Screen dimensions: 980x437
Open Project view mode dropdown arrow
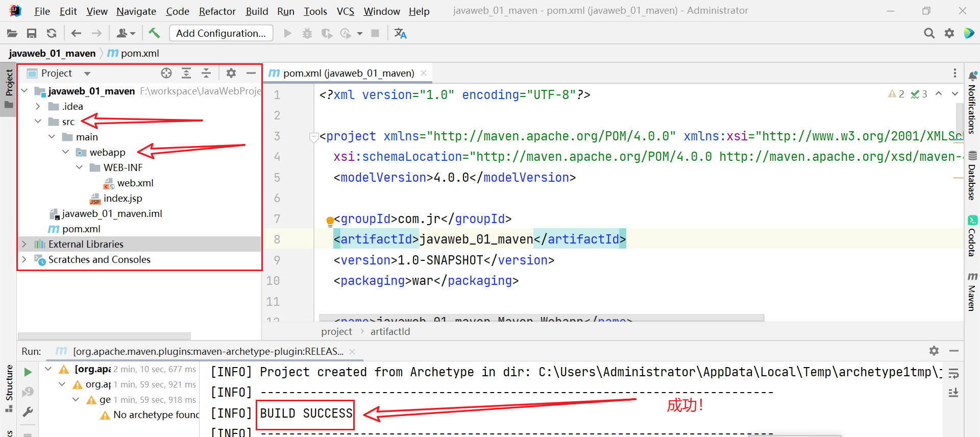coord(87,74)
